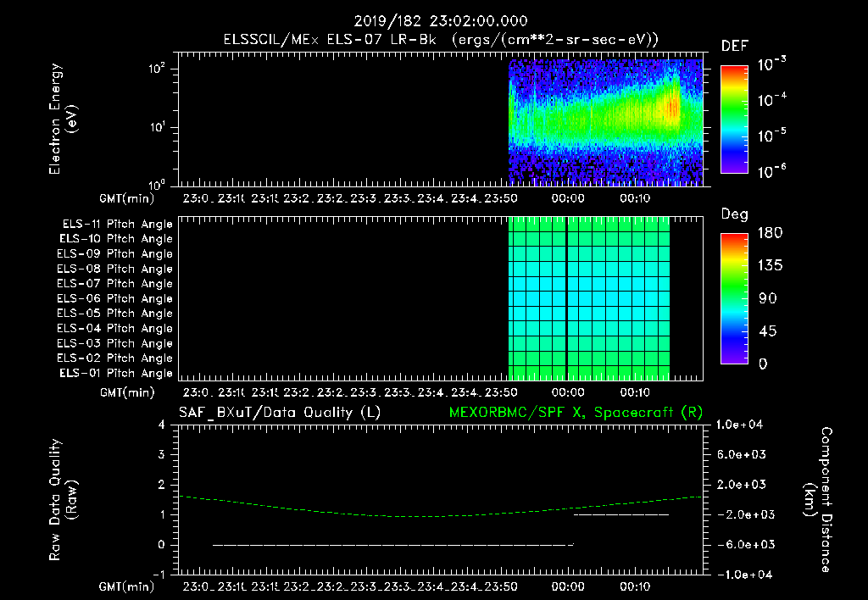Click the title timestamp '2019/182 23:02:00.000'
The width and height of the screenshot is (868, 600).
pyautogui.click(x=441, y=21)
